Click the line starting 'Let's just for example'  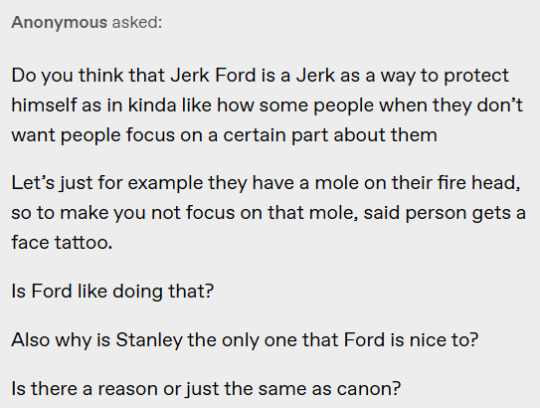click(x=266, y=182)
